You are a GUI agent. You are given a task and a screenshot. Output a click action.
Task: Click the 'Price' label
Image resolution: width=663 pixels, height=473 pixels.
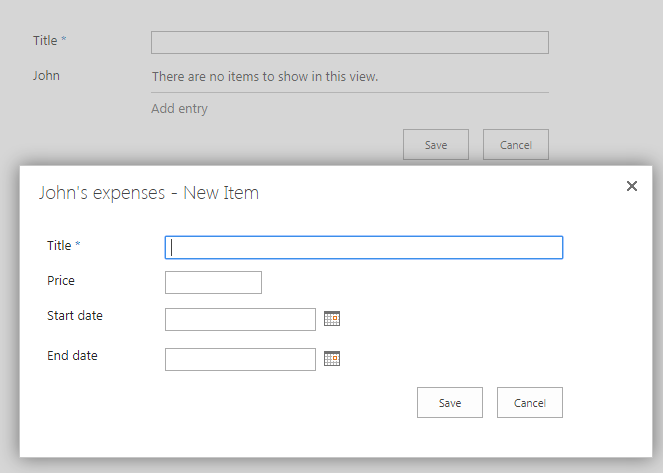61,281
